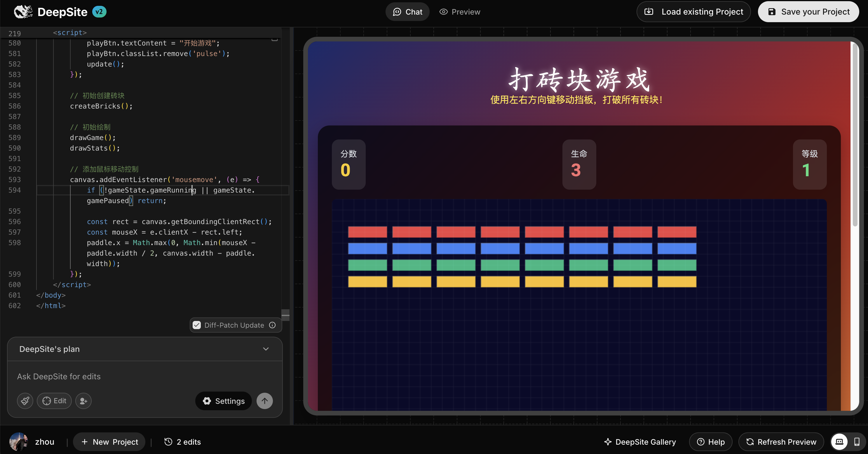Click the DeepSite logo icon

click(23, 12)
